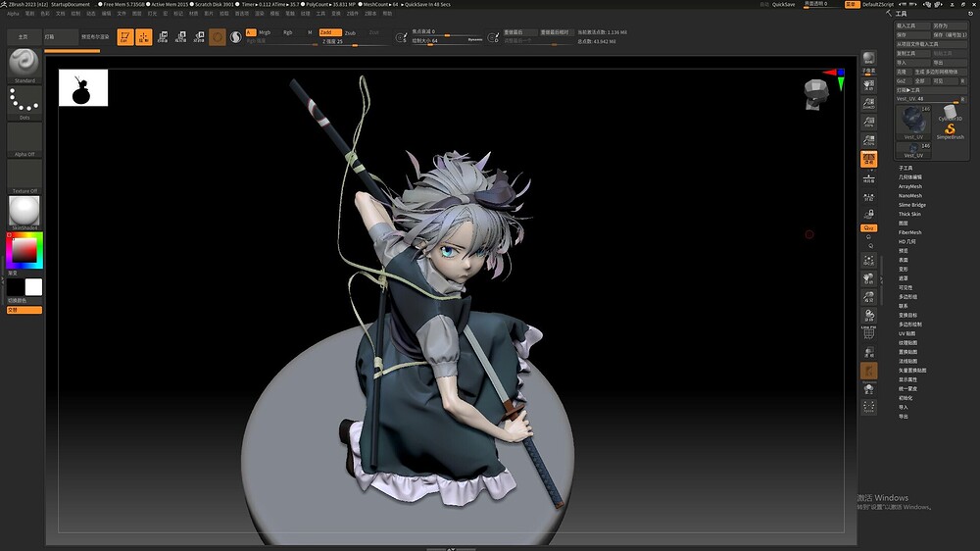The width and height of the screenshot is (980, 551).
Task: Expand the FiberMesh section
Action: (910, 232)
